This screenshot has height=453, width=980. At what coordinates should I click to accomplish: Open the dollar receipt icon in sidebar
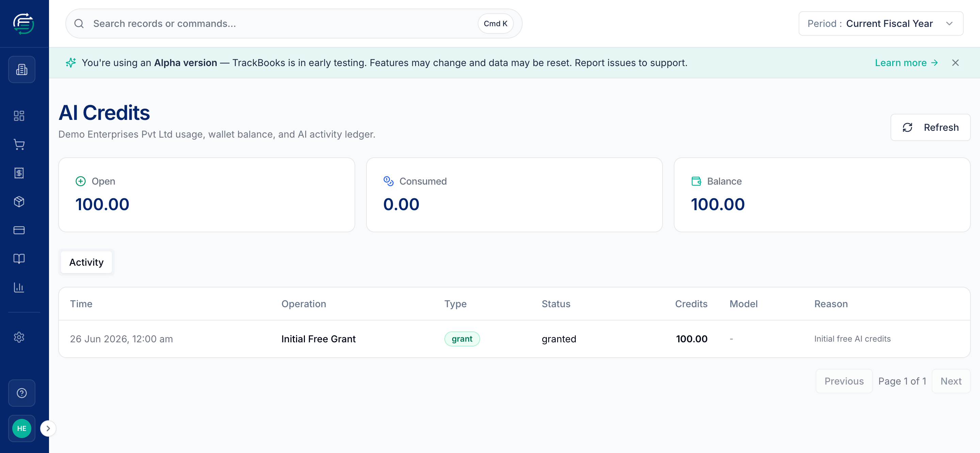pos(19,173)
